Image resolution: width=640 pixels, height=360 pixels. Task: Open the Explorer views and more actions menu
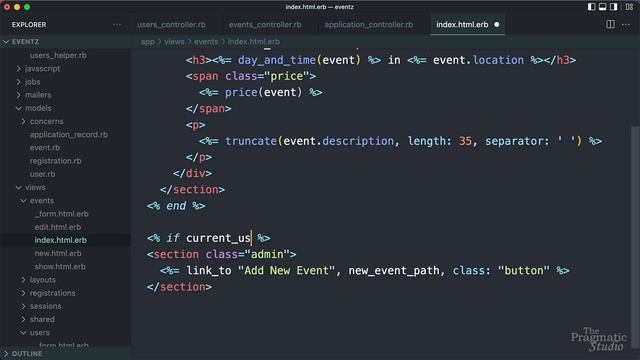click(117, 24)
